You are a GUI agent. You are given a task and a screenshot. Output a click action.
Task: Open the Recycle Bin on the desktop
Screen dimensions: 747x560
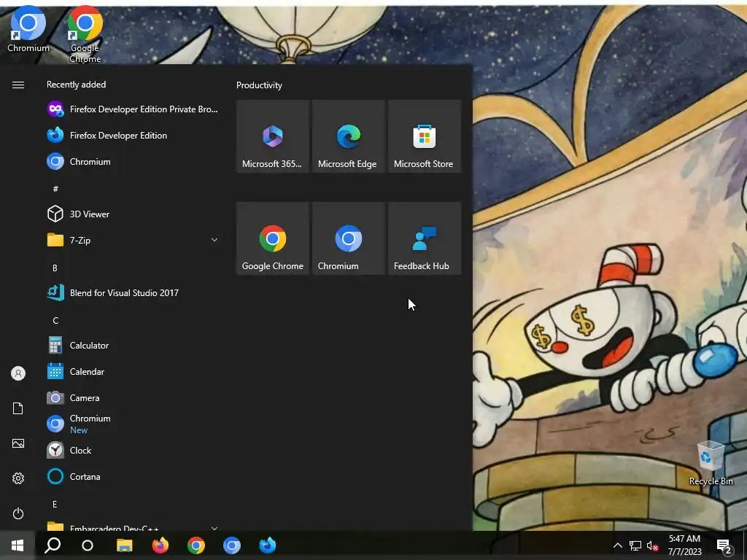711,463
